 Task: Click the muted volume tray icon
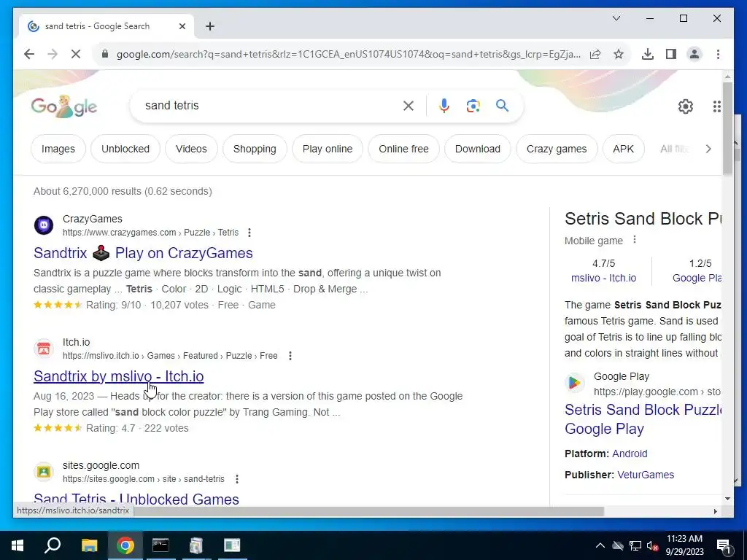(653, 546)
